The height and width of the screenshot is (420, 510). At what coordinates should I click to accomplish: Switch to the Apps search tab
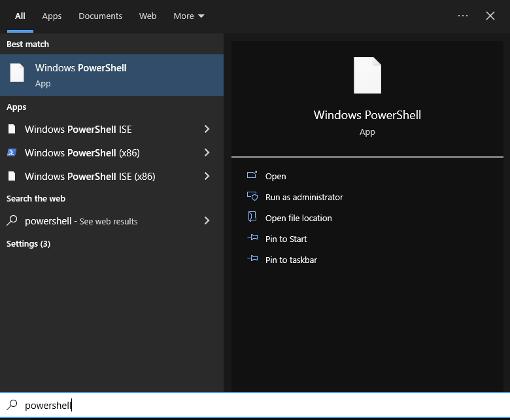pos(52,16)
